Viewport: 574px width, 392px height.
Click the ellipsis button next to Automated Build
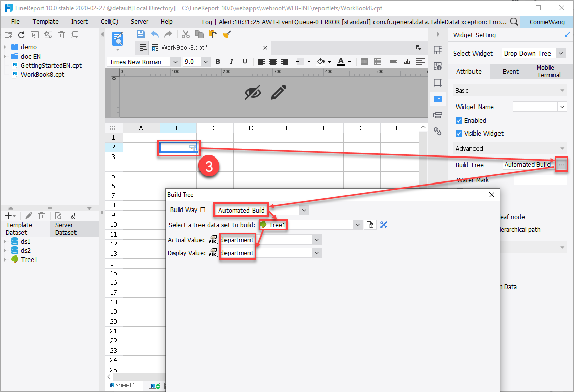tap(561, 164)
